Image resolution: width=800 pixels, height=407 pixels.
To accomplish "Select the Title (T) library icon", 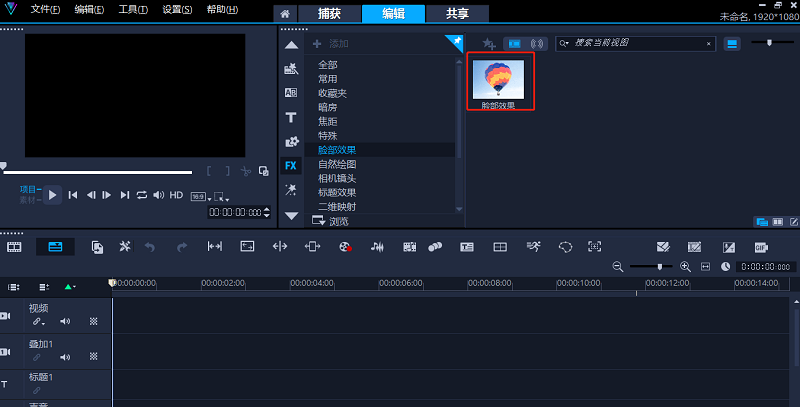I will 291,117.
